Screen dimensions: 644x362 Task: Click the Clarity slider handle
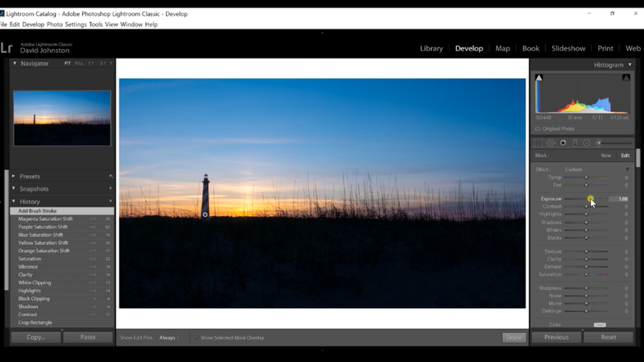coord(586,259)
